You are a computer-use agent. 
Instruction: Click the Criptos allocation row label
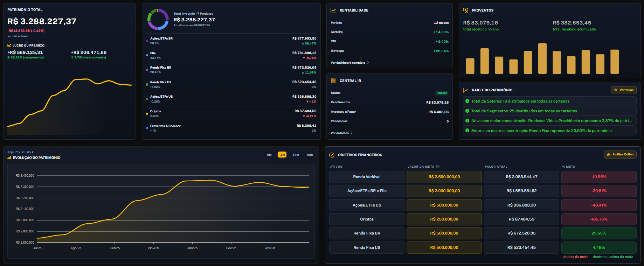coord(155,111)
